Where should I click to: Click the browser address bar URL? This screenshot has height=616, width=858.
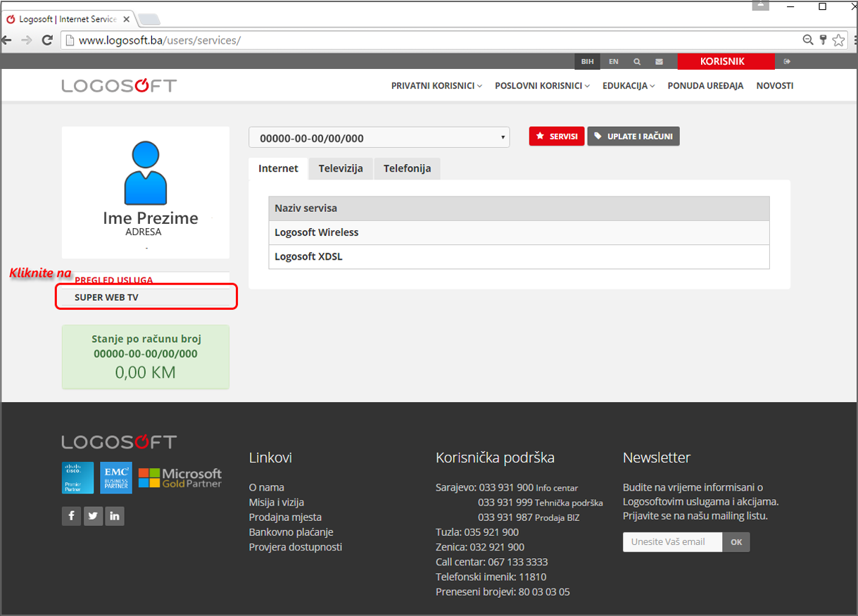[160, 40]
